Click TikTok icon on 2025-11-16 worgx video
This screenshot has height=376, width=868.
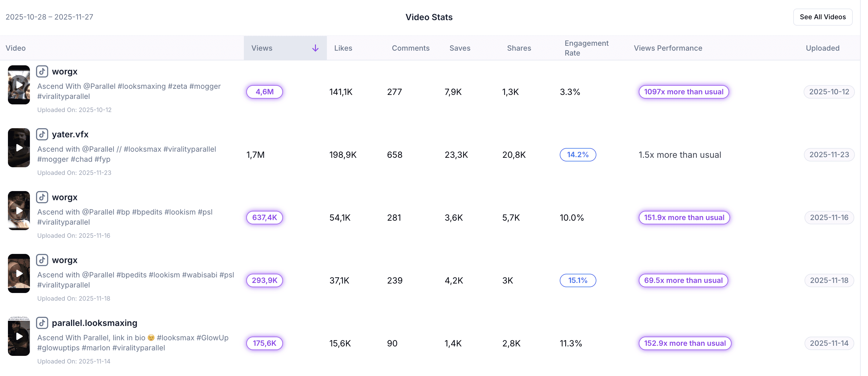[x=42, y=197]
